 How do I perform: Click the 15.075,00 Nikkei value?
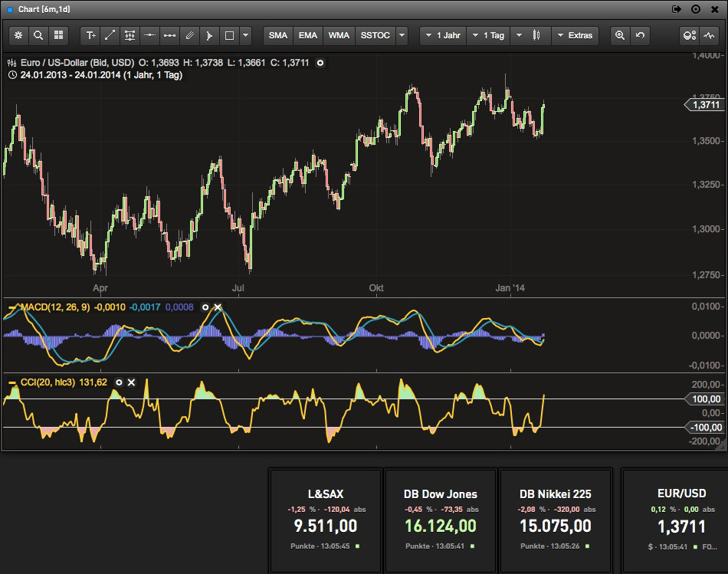click(x=556, y=526)
